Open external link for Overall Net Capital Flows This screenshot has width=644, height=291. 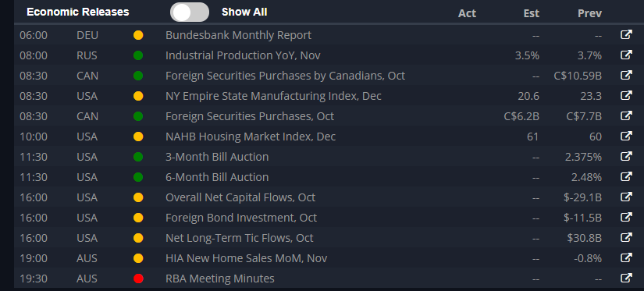pos(626,197)
